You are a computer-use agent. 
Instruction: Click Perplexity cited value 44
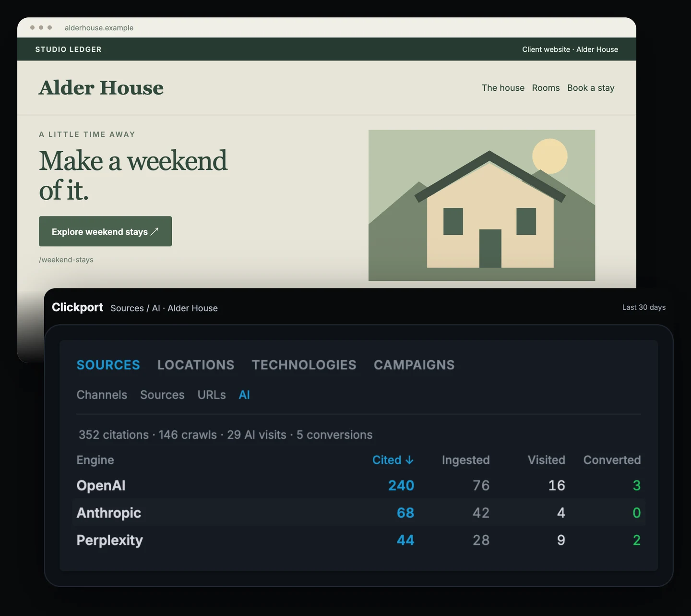coord(405,540)
